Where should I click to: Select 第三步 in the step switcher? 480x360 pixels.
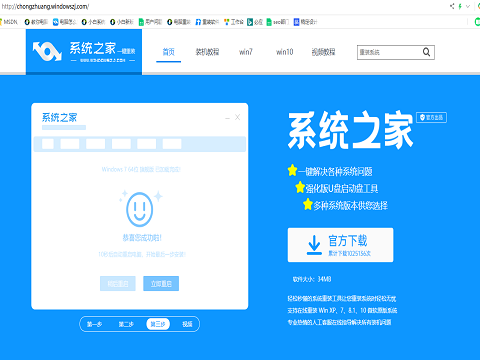click(x=158, y=324)
